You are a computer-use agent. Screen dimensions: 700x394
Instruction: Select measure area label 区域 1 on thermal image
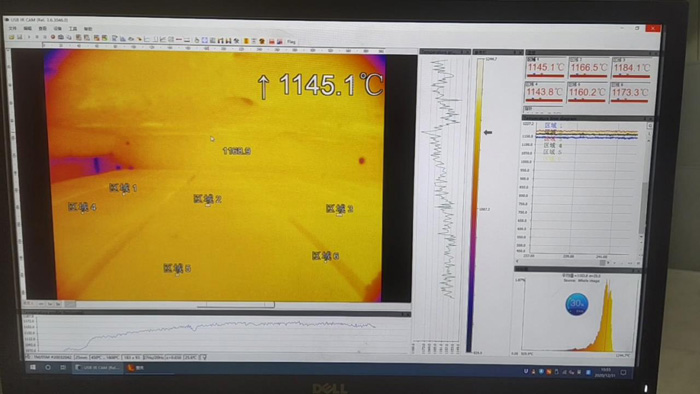[x=123, y=188]
